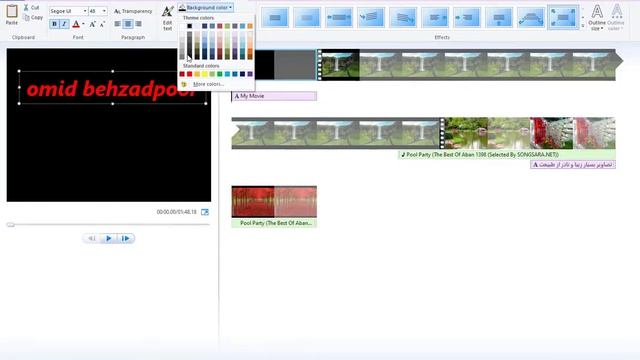
Task: Pick the purple standard color swatch
Action: (x=250, y=74)
